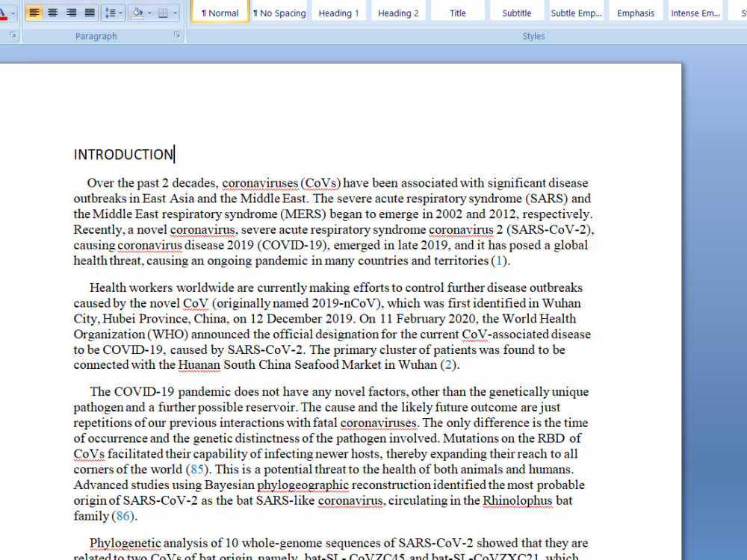Image resolution: width=747 pixels, height=560 pixels.
Task: Follow citation link (2)
Action: point(447,365)
